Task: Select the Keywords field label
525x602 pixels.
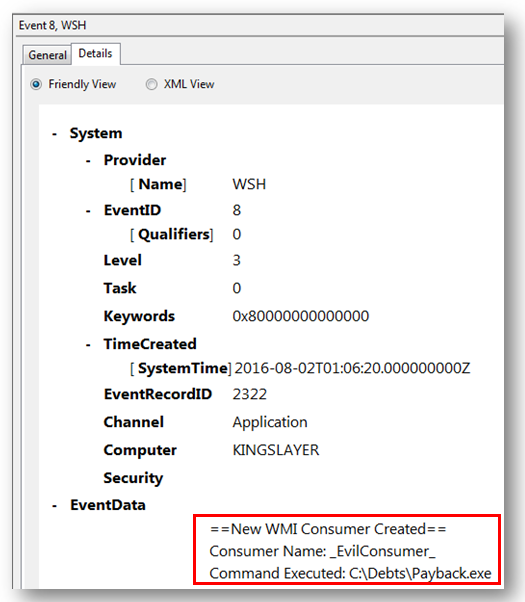Action: [x=139, y=316]
